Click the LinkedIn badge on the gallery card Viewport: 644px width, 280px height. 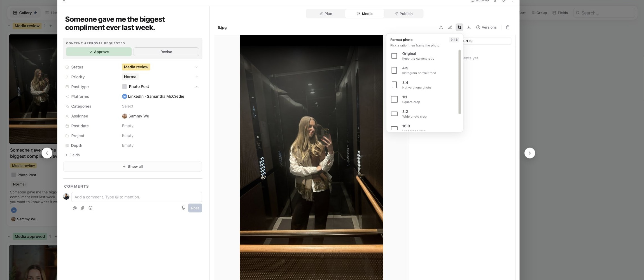tap(14, 210)
